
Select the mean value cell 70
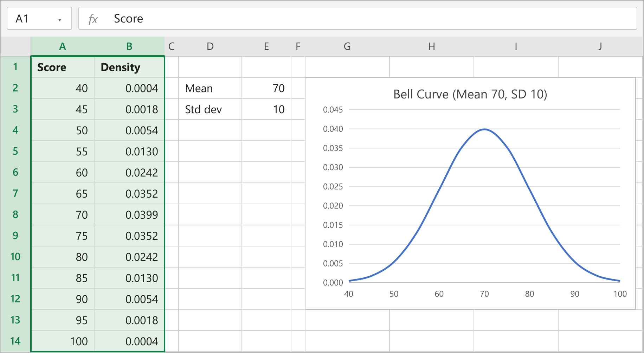[266, 88]
